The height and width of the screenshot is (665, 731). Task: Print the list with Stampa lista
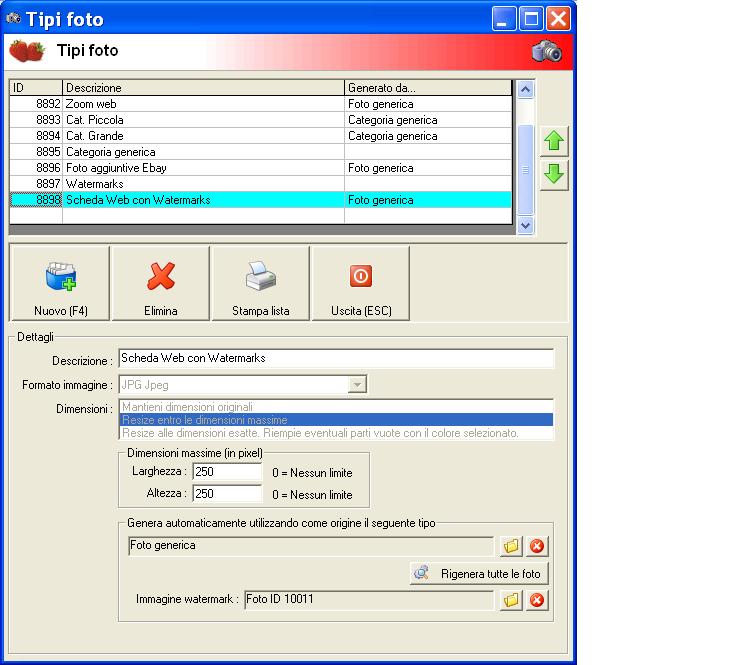[261, 283]
